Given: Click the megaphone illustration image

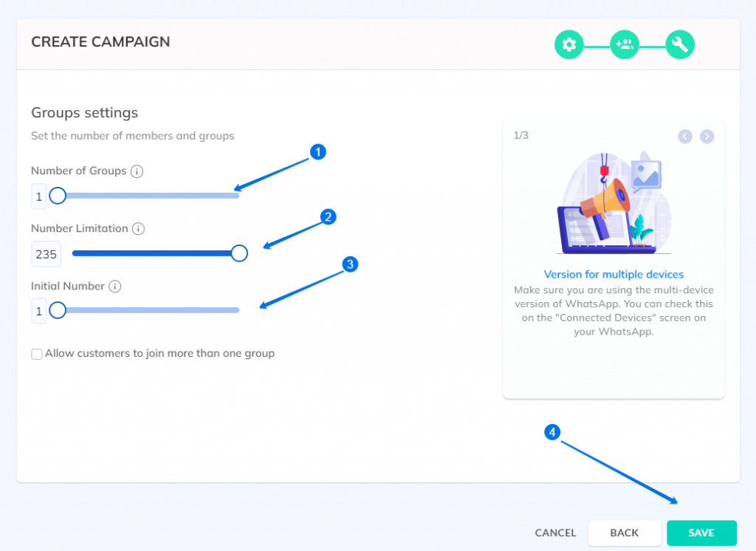Looking at the screenshot, I should pos(614,203).
